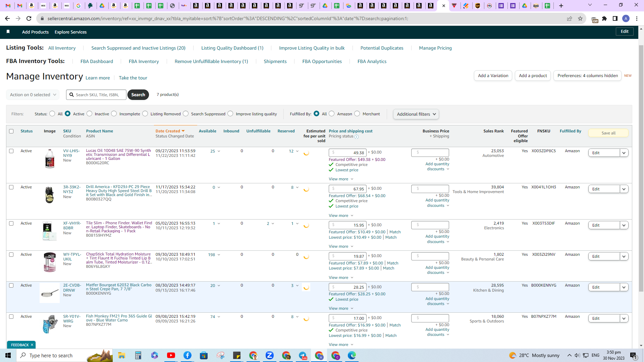Open the Shipments tab
Viewport: 644px width, 362px height.
coord(275,61)
